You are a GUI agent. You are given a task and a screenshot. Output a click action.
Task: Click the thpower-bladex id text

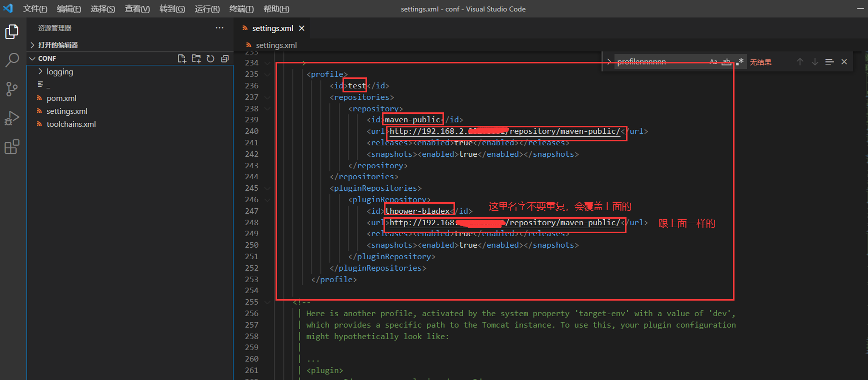click(x=417, y=211)
